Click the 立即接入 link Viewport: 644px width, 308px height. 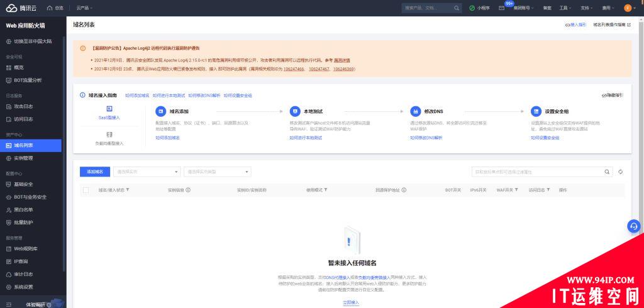(351, 303)
